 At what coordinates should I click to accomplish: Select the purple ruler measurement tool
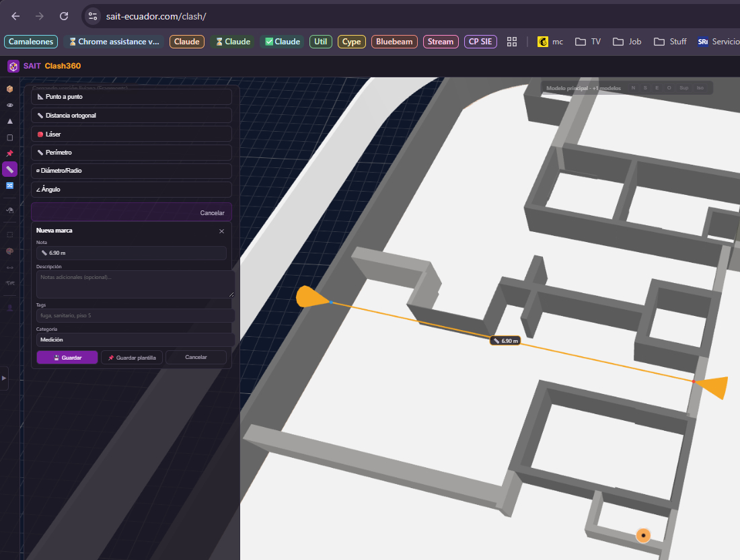(x=9, y=169)
